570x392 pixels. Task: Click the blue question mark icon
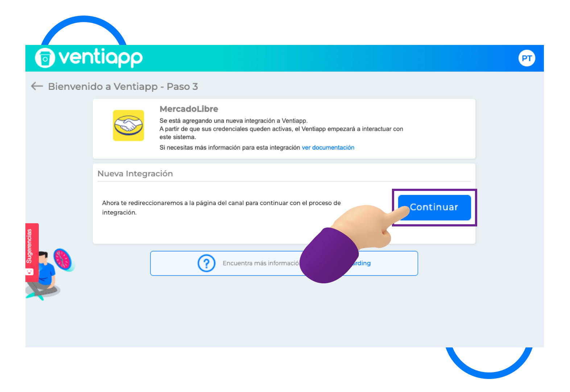[x=206, y=263]
